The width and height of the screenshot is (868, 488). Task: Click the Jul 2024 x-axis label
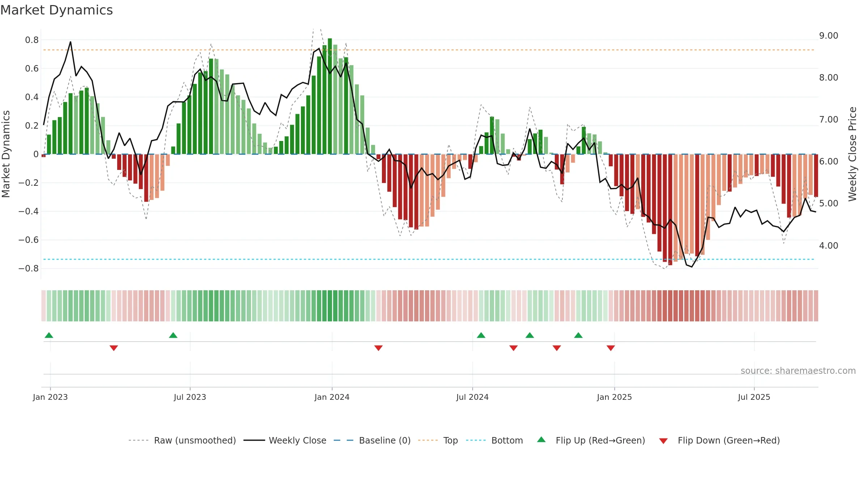472,397
